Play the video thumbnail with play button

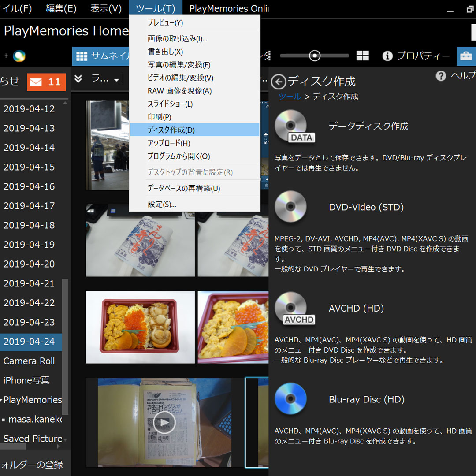click(164, 422)
